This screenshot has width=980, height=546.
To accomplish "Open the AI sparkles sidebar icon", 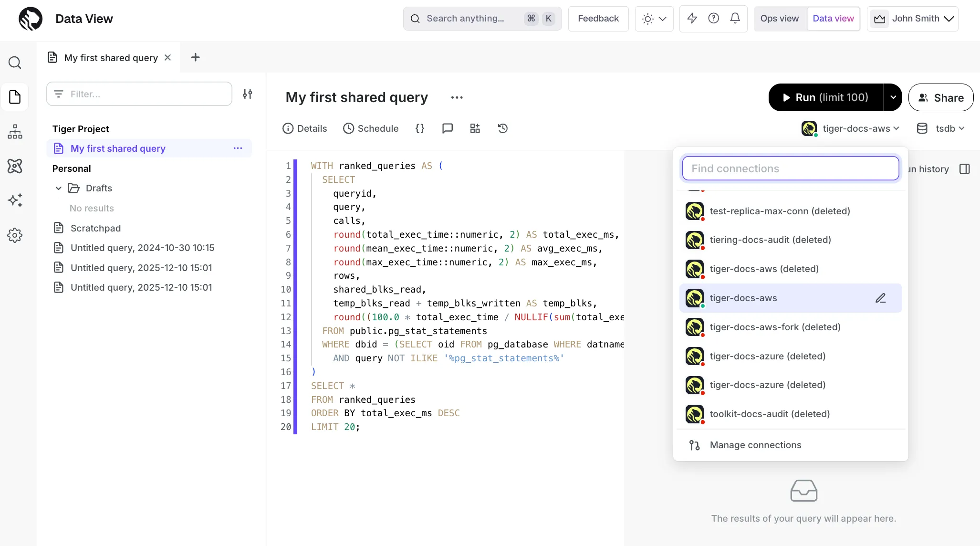I will click(x=15, y=200).
